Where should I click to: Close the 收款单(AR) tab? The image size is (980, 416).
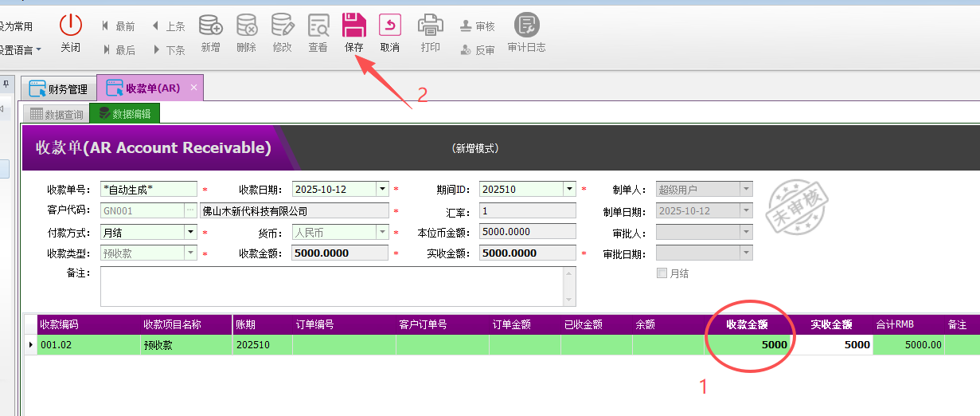tap(194, 87)
